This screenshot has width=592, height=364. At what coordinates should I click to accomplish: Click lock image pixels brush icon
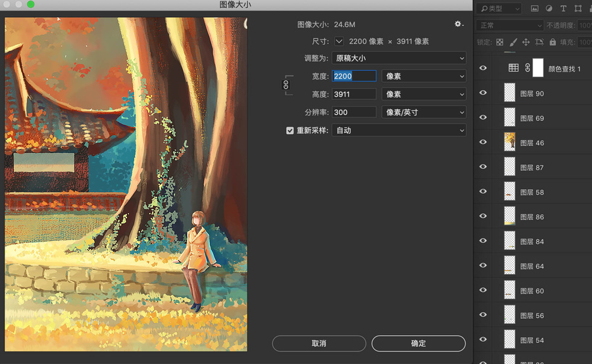click(513, 42)
